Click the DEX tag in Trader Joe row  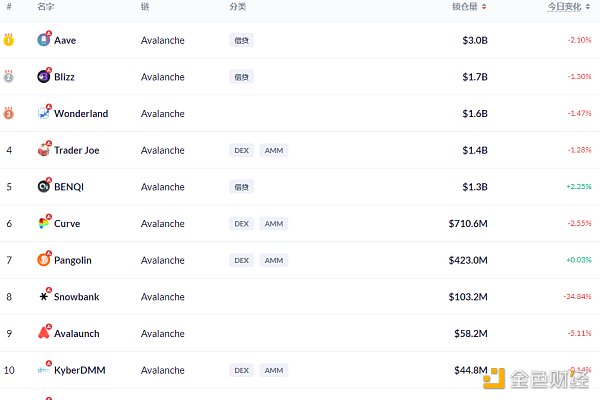(x=241, y=150)
